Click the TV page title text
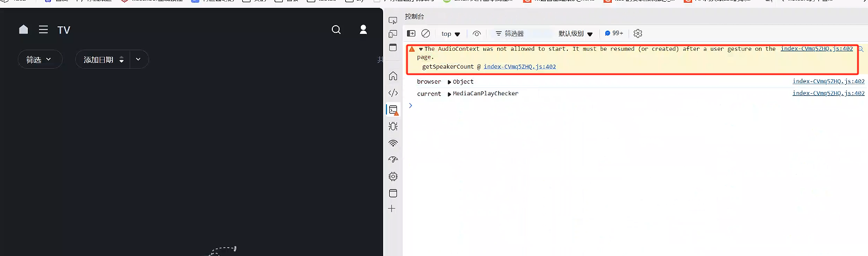The image size is (868, 256). tap(63, 30)
